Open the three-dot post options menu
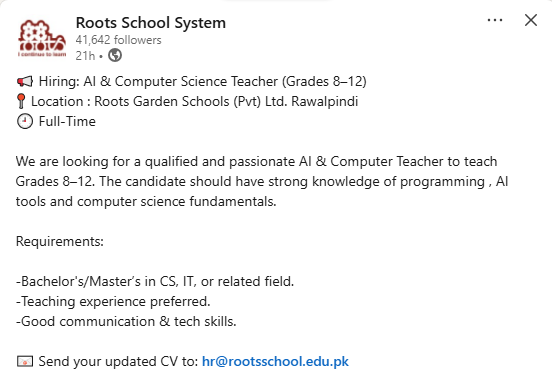The image size is (552, 379). coord(495,20)
